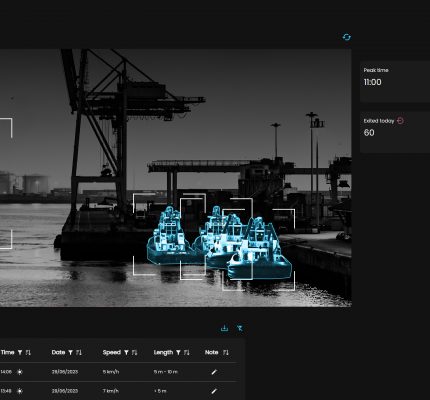Open the filter for the Length column

(178, 352)
